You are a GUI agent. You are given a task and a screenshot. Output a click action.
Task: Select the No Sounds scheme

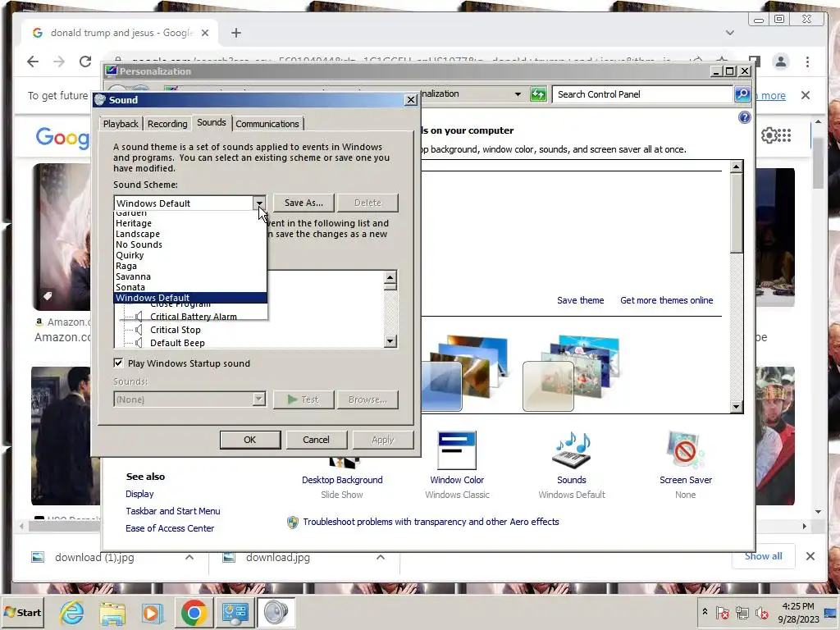[x=190, y=244]
